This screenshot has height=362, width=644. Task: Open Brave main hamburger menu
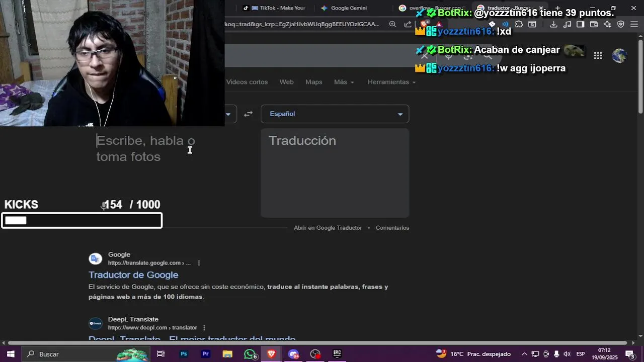634,24
